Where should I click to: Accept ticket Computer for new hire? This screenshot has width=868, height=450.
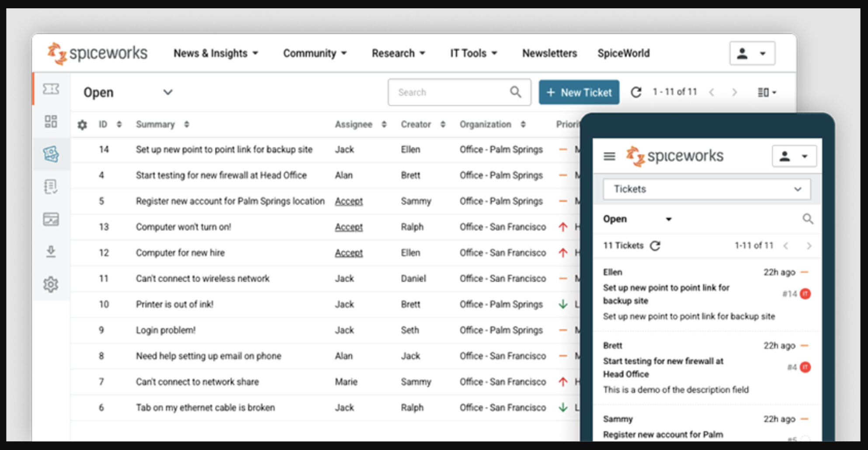tap(349, 253)
